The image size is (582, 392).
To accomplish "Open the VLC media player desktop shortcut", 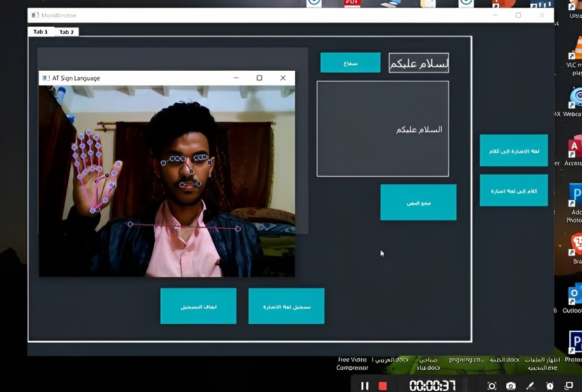I will (x=575, y=55).
